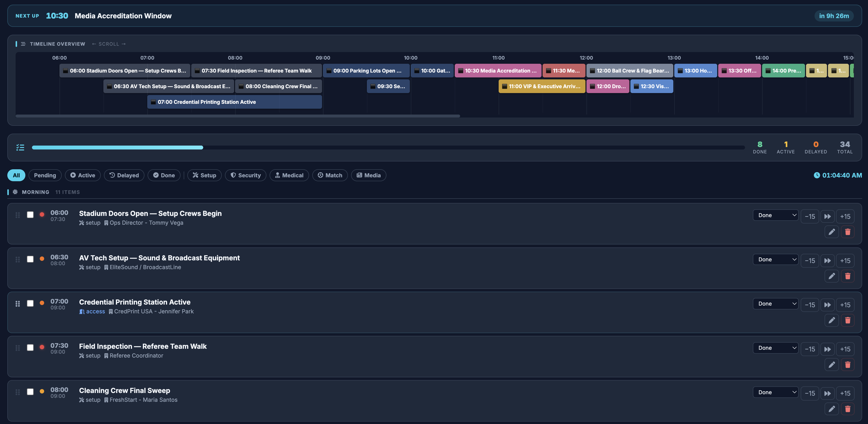Click the checklist icon beside the progress bar
This screenshot has width=868, height=424.
[20, 148]
